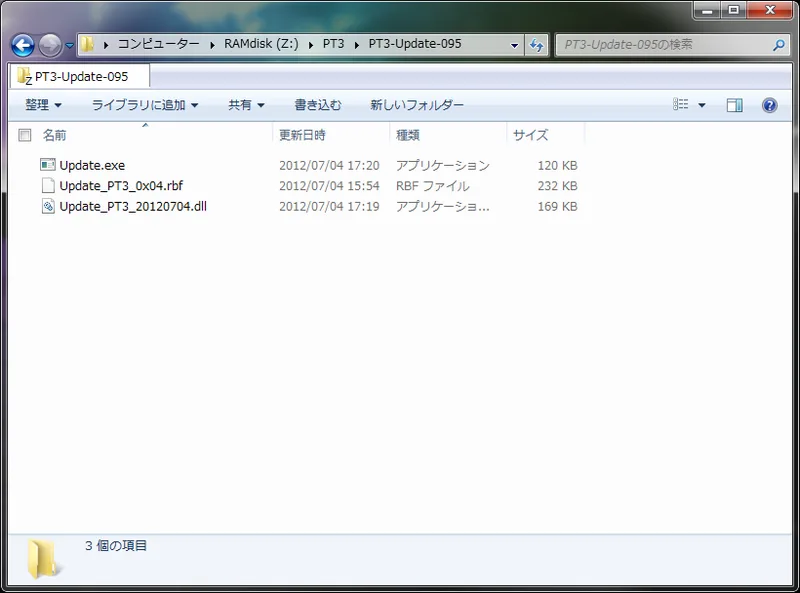Sort files by the 更新日時 column header

(x=302, y=135)
